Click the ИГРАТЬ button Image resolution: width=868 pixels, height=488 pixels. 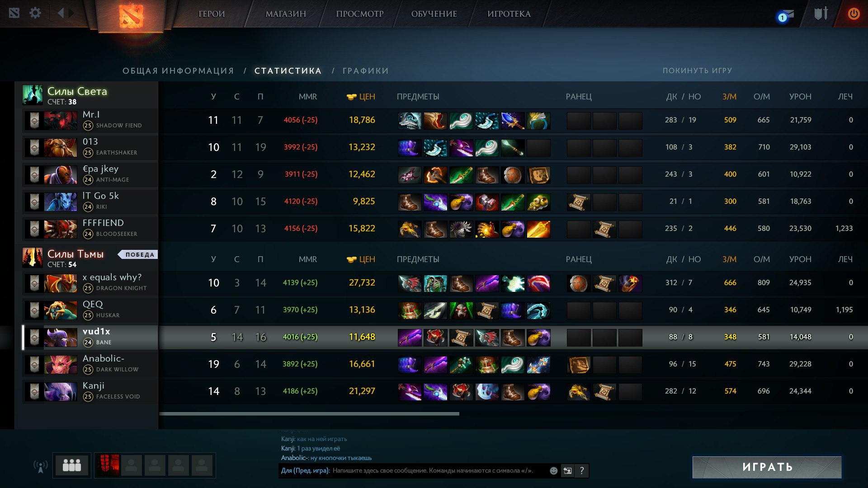tap(767, 467)
